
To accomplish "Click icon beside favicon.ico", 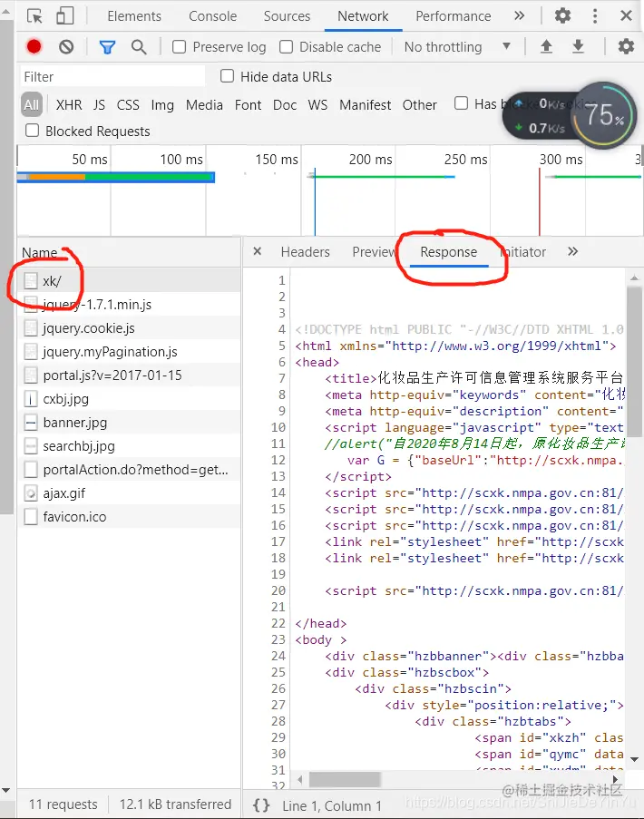I will [31, 517].
